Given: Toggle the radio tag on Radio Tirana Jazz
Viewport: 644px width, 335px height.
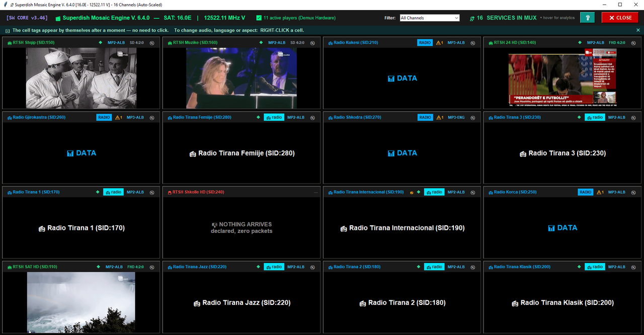Looking at the screenshot, I should coord(274,267).
